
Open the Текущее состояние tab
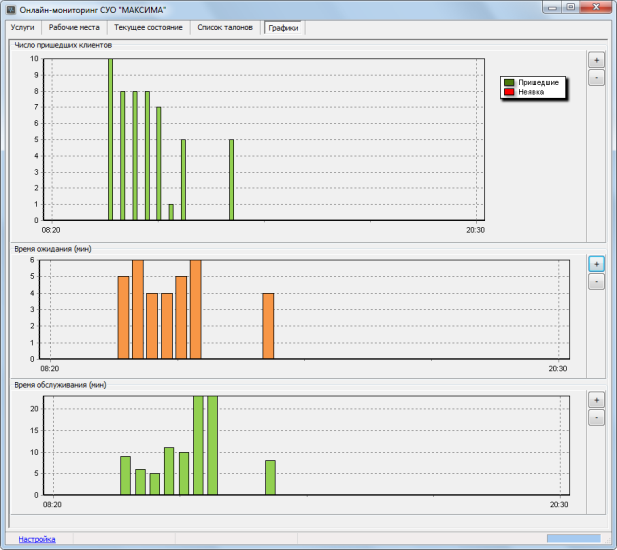click(x=148, y=28)
